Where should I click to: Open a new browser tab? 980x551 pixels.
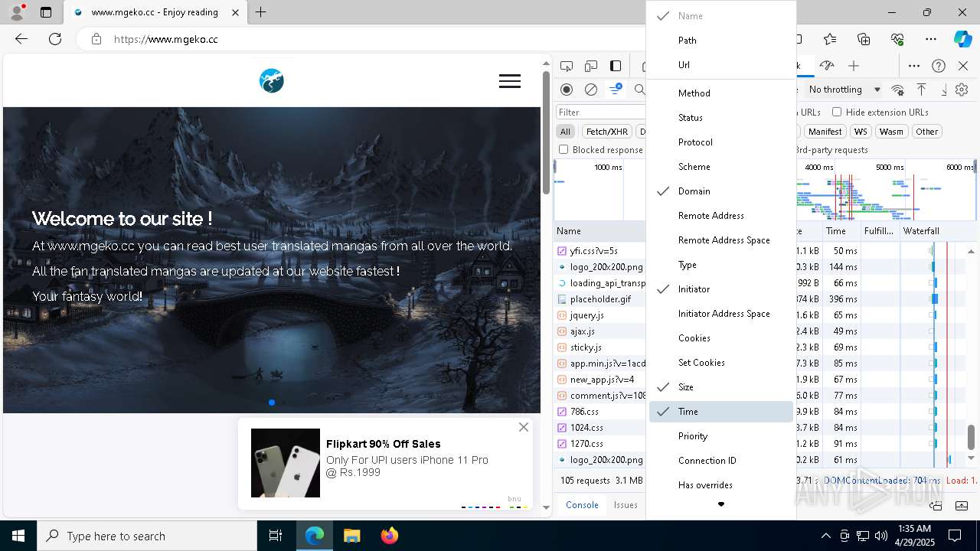pos(261,12)
